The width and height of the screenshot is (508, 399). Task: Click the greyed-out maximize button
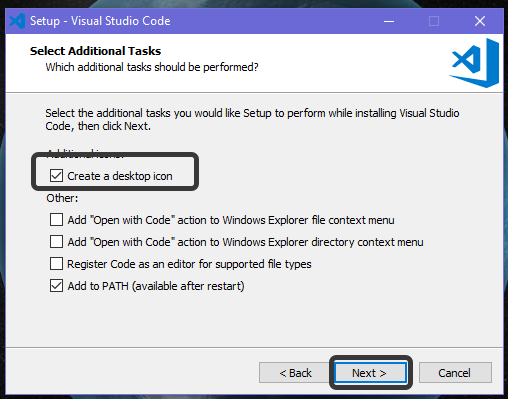pos(434,21)
